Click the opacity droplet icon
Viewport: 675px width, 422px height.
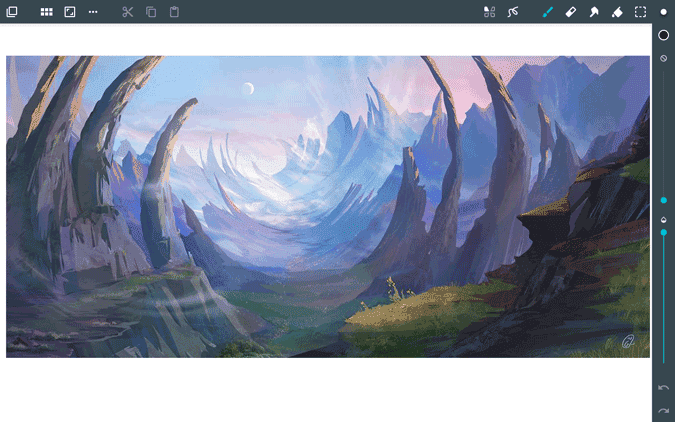[x=664, y=220]
